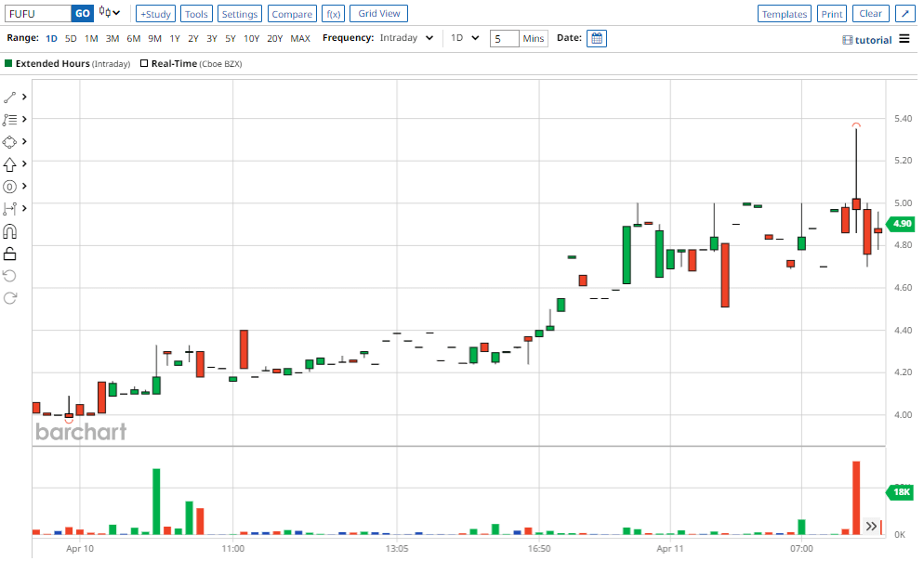The width and height of the screenshot is (924, 561).
Task: Select the Fibonacci retracement tool icon
Action: (9, 120)
